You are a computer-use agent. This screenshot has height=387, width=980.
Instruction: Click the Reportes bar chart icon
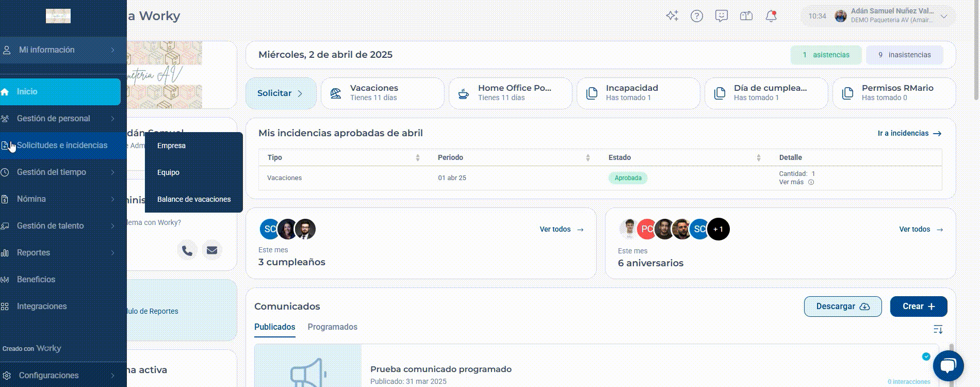[x=5, y=253]
